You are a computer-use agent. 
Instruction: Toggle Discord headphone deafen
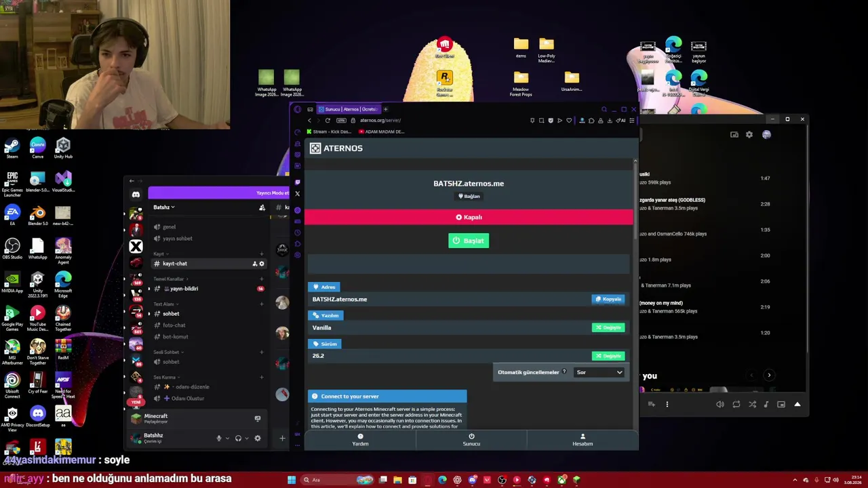(238, 439)
